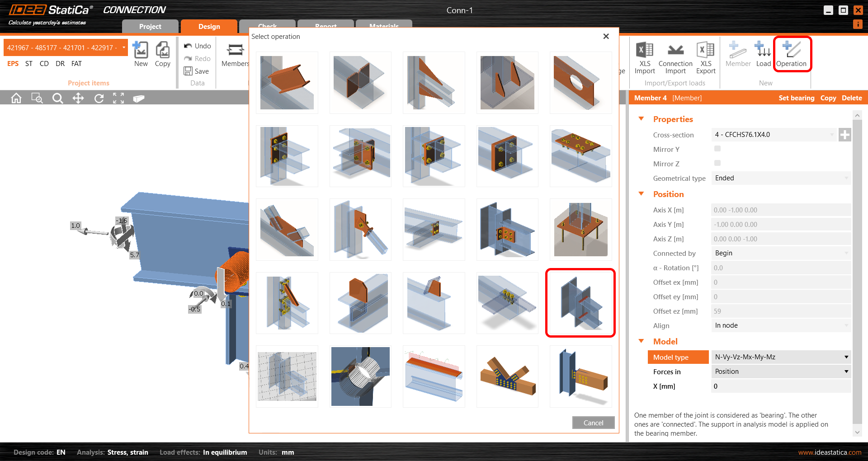Open the Members ribbon tool

click(235, 55)
